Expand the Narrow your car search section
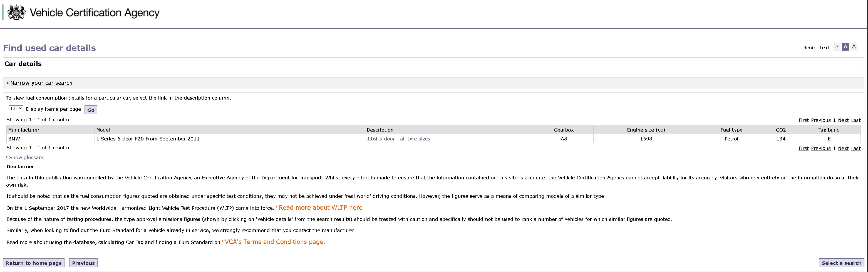The image size is (868, 272). 41,83
